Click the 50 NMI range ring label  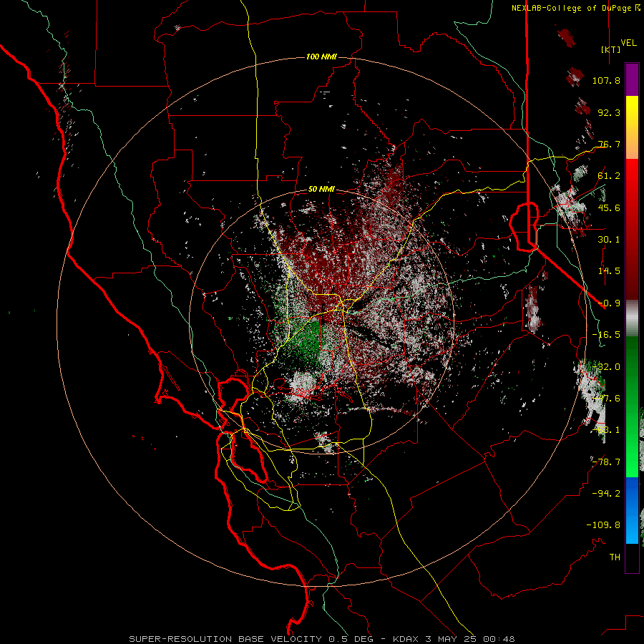click(321, 189)
